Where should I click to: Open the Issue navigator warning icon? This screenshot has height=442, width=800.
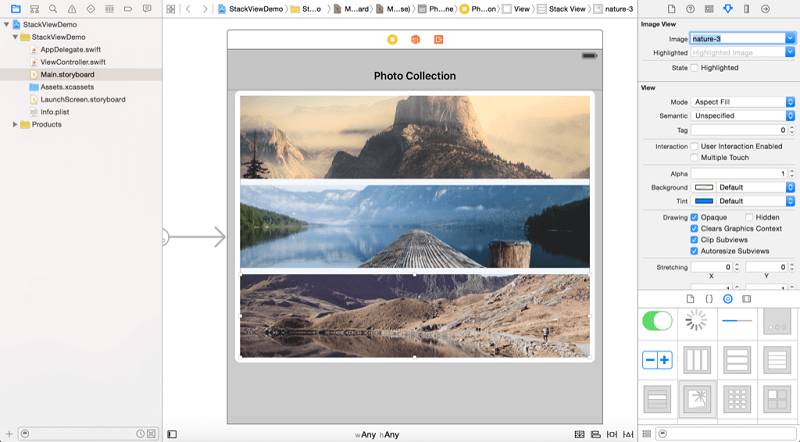click(72, 9)
